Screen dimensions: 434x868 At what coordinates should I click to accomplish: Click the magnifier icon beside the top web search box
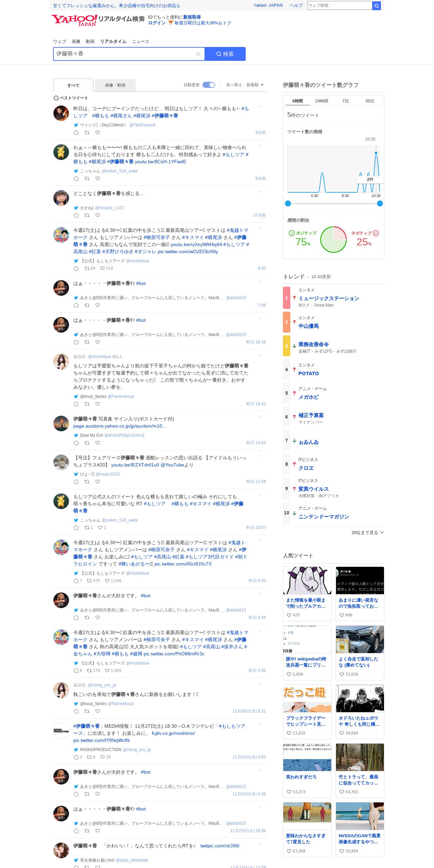pyautogui.click(x=376, y=6)
